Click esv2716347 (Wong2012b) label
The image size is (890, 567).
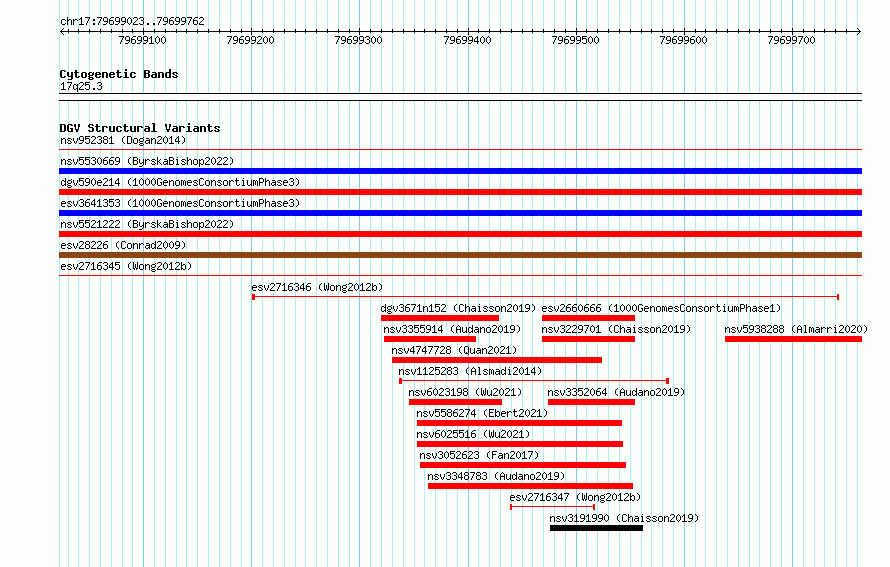pos(575,497)
